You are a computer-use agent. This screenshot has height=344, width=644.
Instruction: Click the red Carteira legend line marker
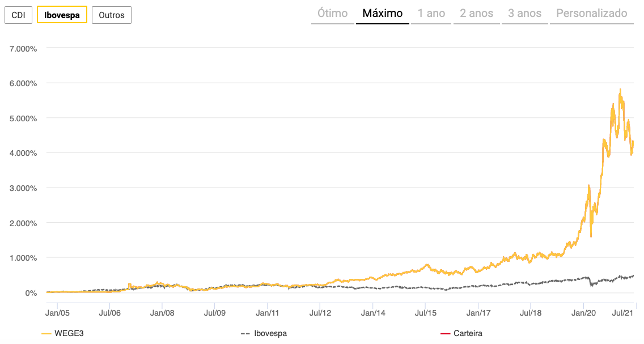pyautogui.click(x=444, y=334)
